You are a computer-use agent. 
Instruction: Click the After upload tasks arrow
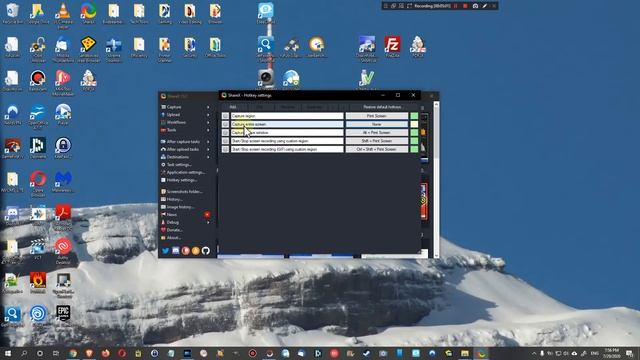209,149
